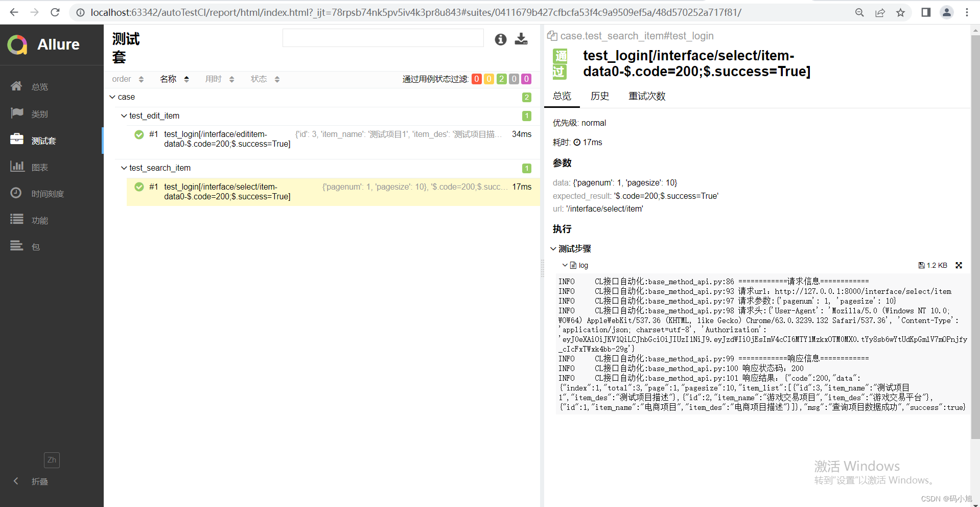Click the Allure logo icon
980x507 pixels.
tap(17, 44)
